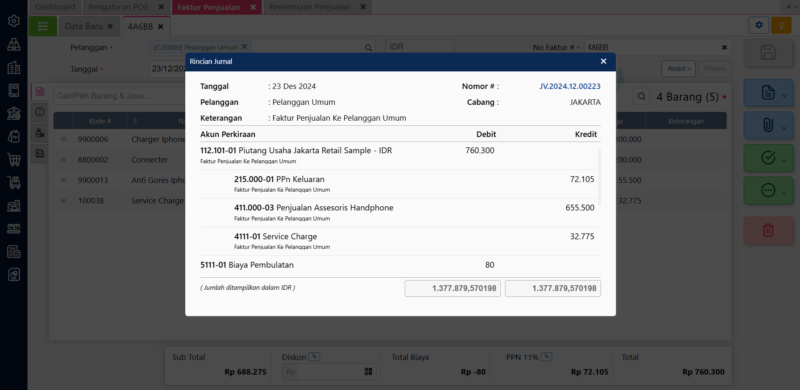Click the 411.000-03 Penjualan Assesoris Handphone line
This screenshot has height=390, width=800.
click(398, 212)
